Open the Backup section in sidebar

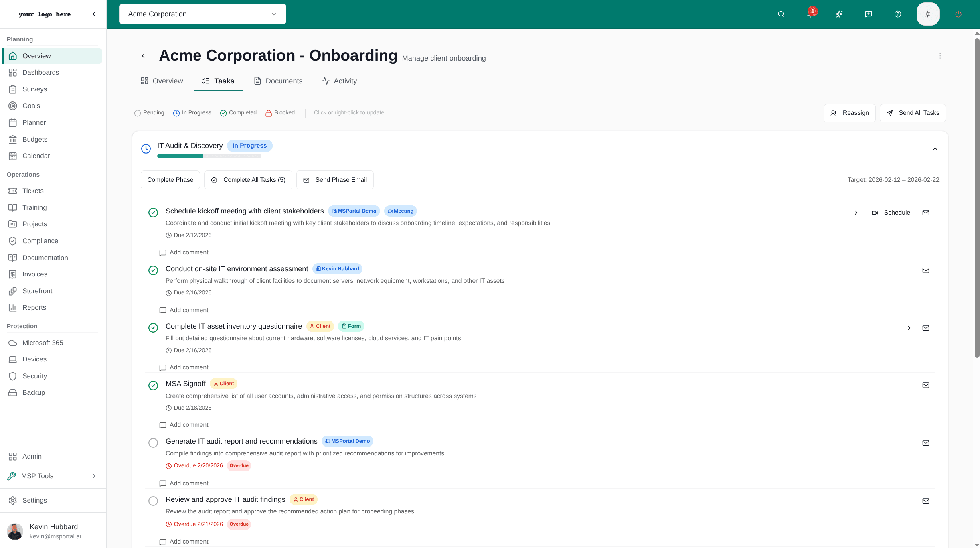pos(34,392)
